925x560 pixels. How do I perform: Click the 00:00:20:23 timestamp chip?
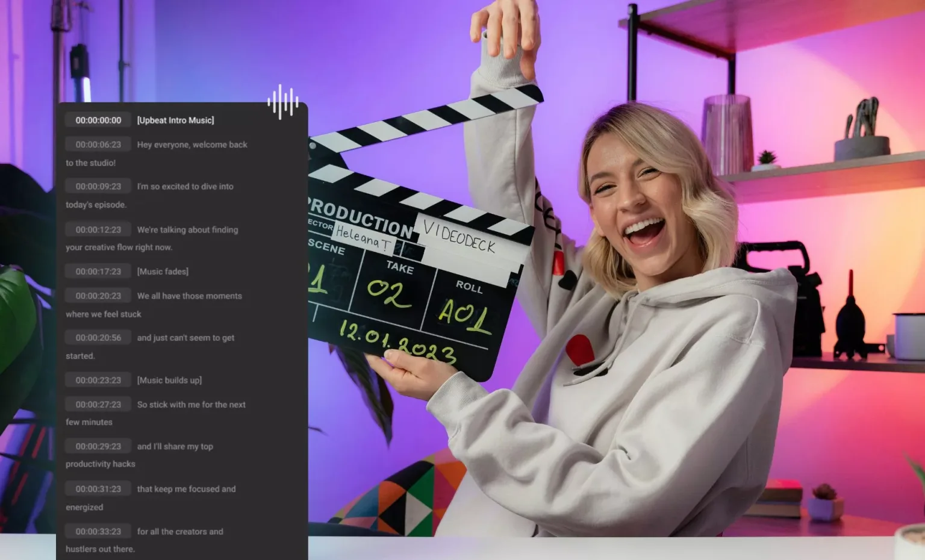[98, 296]
